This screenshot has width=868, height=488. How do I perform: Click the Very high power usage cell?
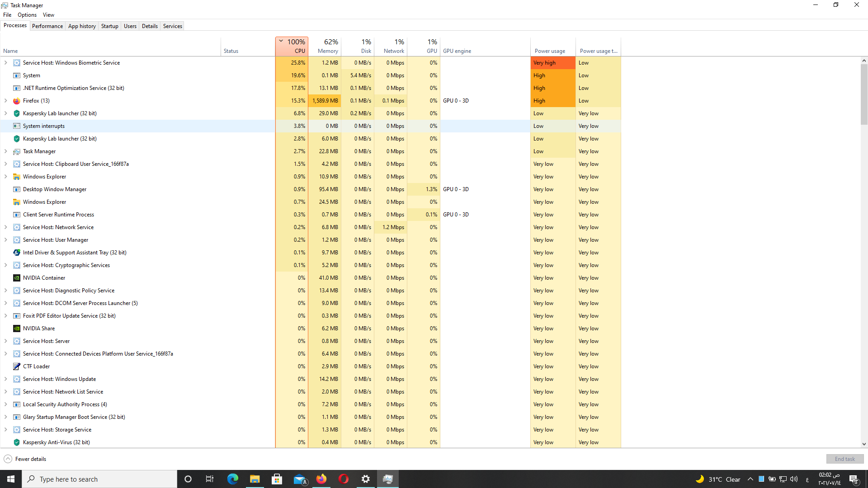553,63
